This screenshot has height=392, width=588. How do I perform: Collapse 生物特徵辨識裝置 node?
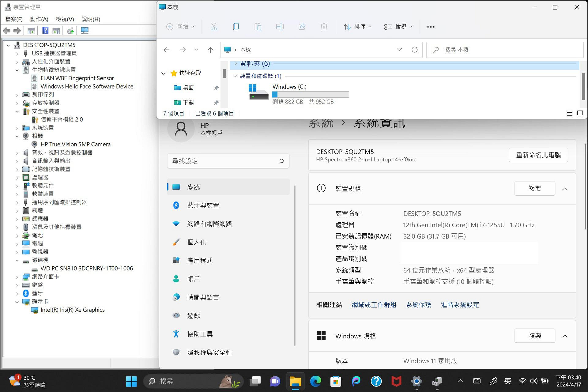(17, 70)
